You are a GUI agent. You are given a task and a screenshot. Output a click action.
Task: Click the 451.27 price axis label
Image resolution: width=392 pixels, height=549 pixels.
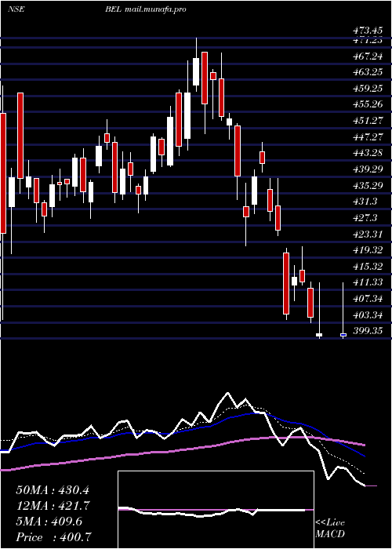click(x=367, y=121)
